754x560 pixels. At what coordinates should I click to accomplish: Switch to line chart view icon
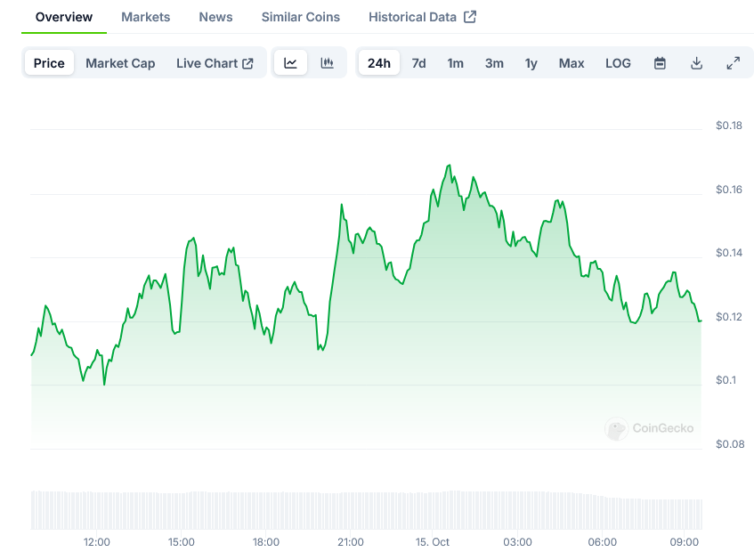tap(290, 63)
